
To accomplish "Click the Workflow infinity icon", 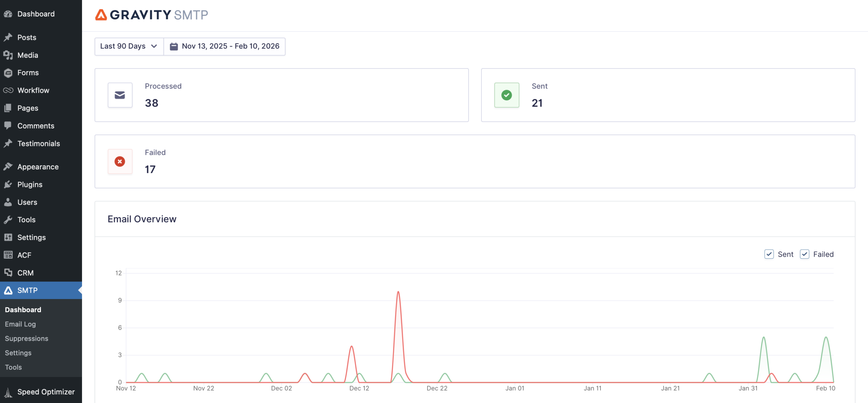I will 8,90.
